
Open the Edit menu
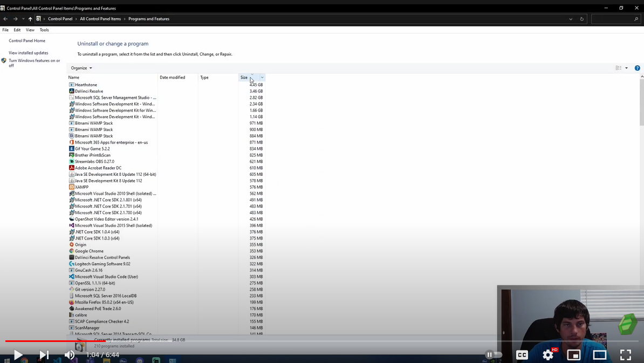[x=17, y=30]
